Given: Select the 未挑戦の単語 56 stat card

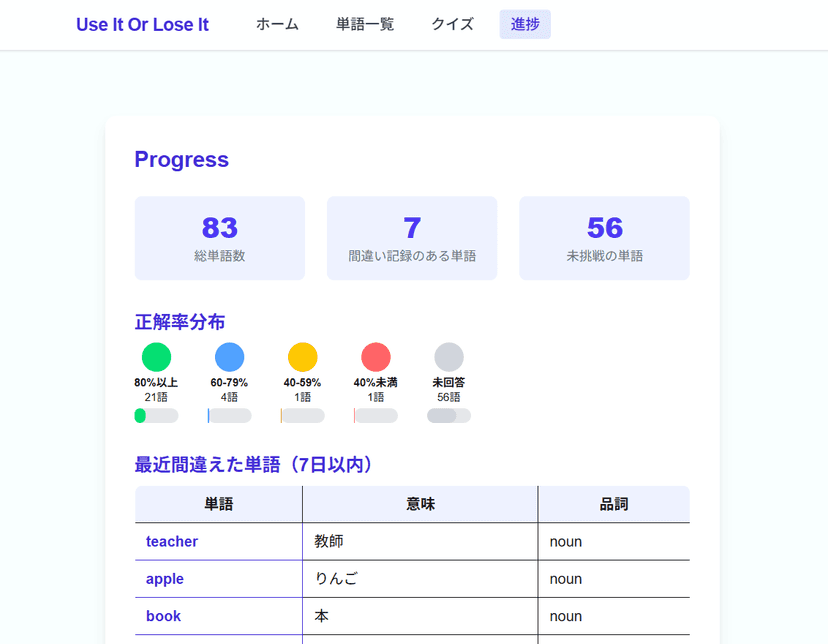Looking at the screenshot, I should pos(604,238).
